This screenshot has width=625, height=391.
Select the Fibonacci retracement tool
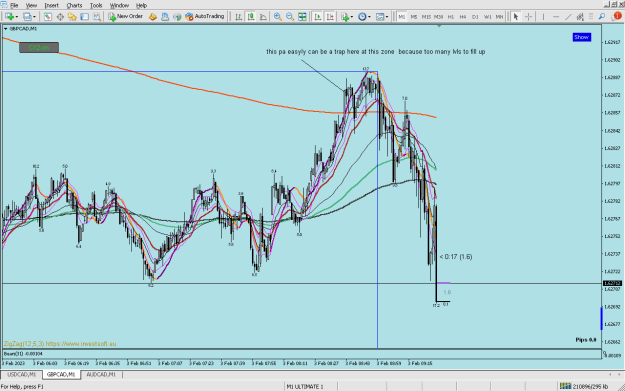(x=591, y=17)
